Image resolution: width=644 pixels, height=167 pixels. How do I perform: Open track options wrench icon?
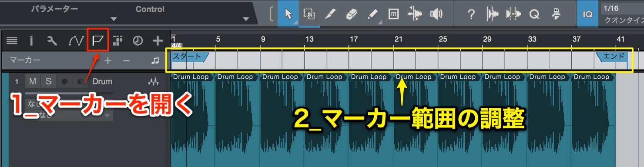click(x=52, y=41)
